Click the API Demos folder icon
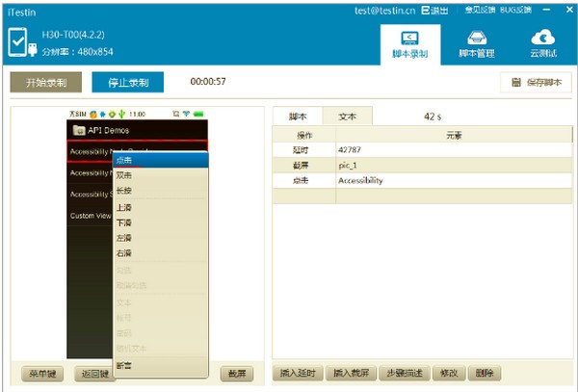This screenshot has height=392, width=578. pos(79,130)
